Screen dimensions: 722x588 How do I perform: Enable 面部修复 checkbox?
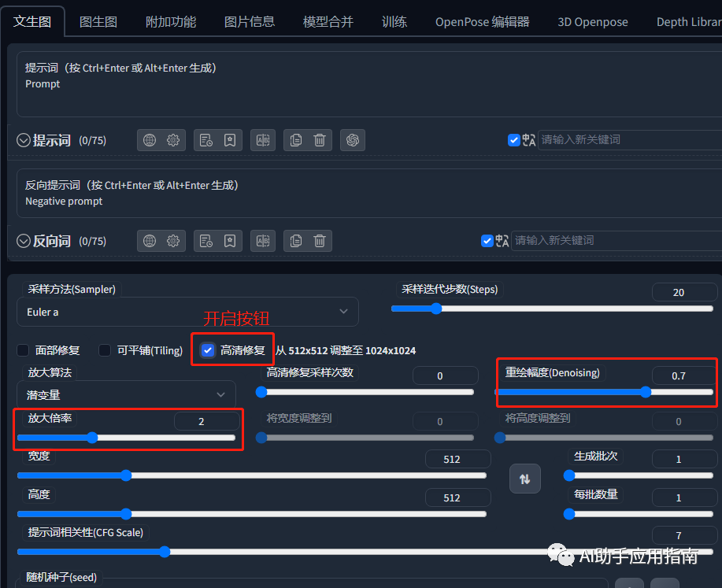(x=23, y=350)
